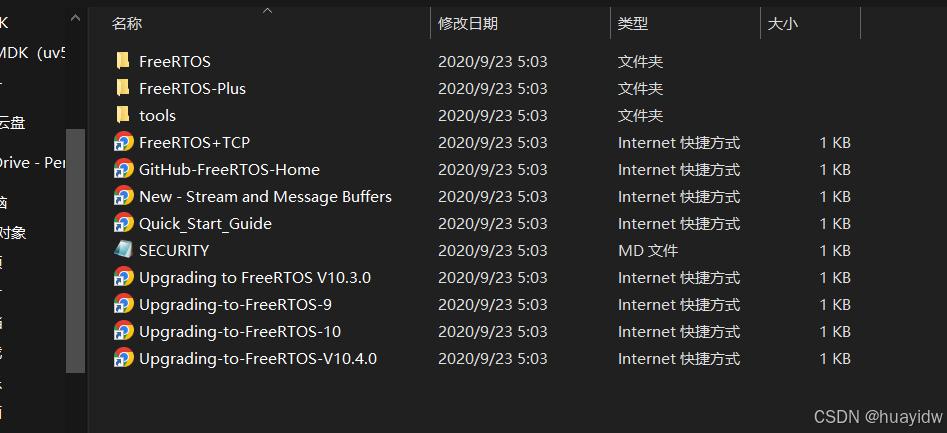Open the MDK (uv5 navigation pane item
The image size is (947, 433).
pos(33,53)
